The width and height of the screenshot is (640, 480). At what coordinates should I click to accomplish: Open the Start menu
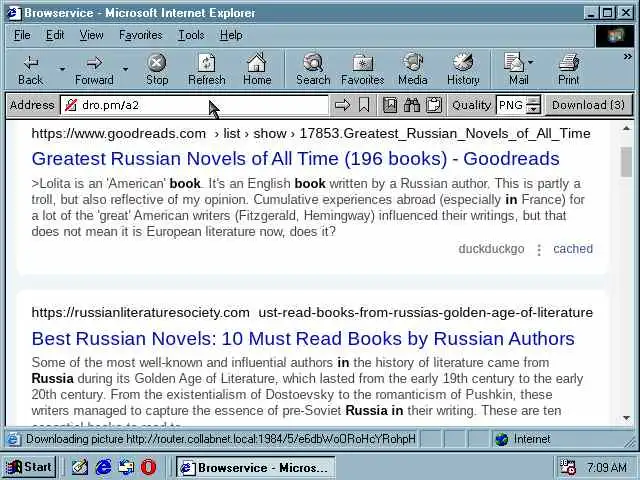click(x=30, y=467)
